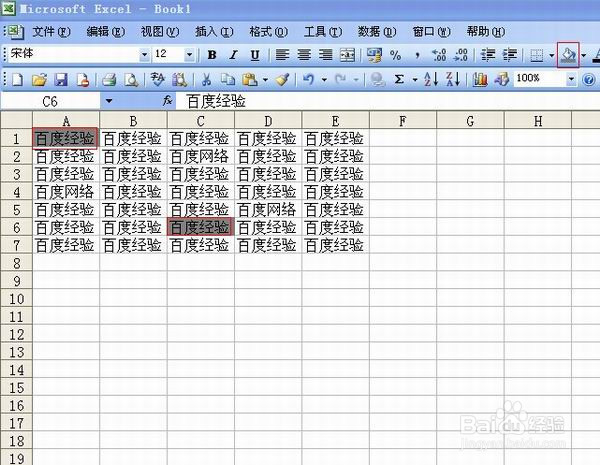Viewport: 600px width, 465px height.
Task: Show the Drawing toolbar
Action: 502,80
